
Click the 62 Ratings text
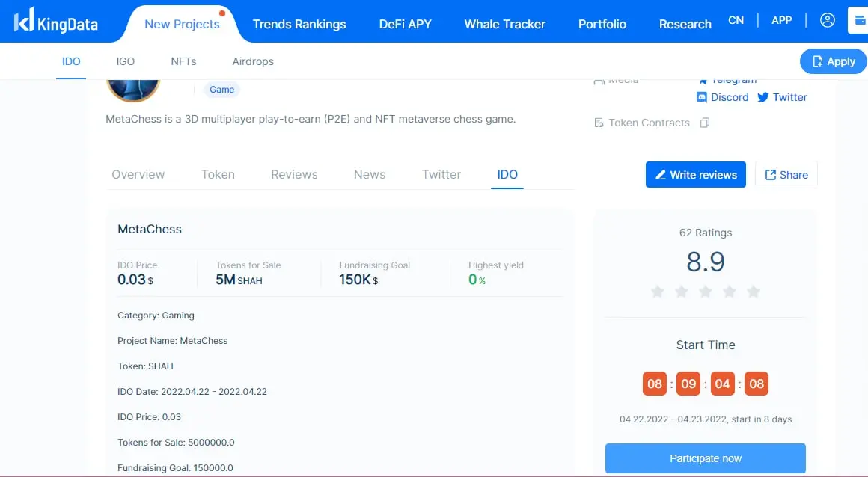705,233
